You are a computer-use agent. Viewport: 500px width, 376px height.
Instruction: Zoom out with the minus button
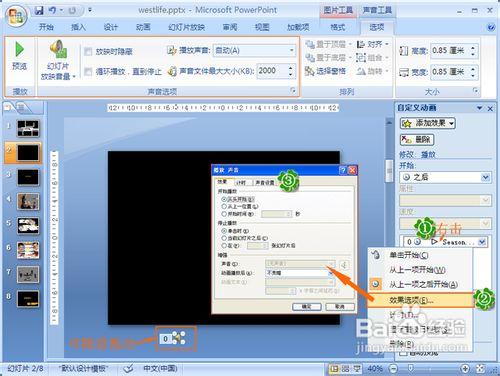point(394,369)
